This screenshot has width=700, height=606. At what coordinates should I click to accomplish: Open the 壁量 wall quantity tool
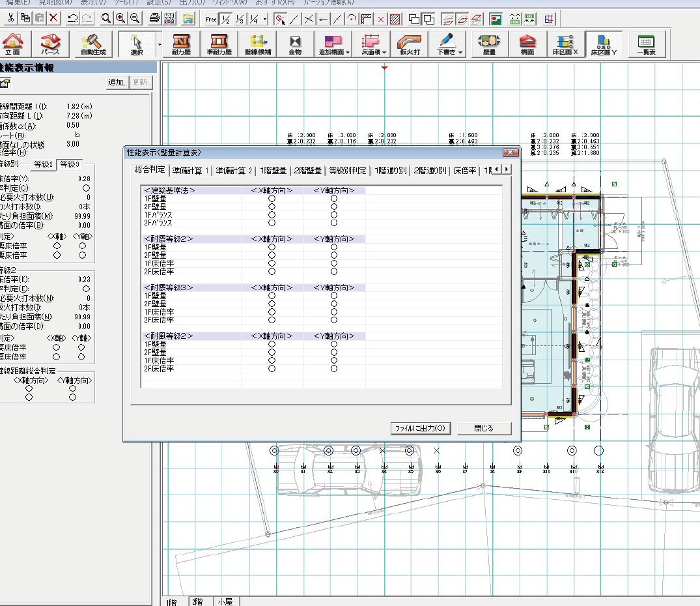pos(489,44)
